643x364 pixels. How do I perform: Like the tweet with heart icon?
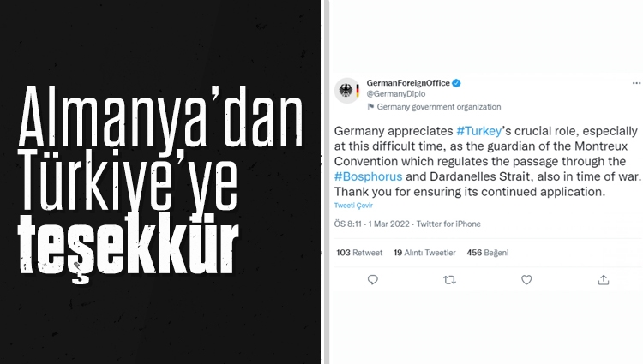pyautogui.click(x=526, y=280)
